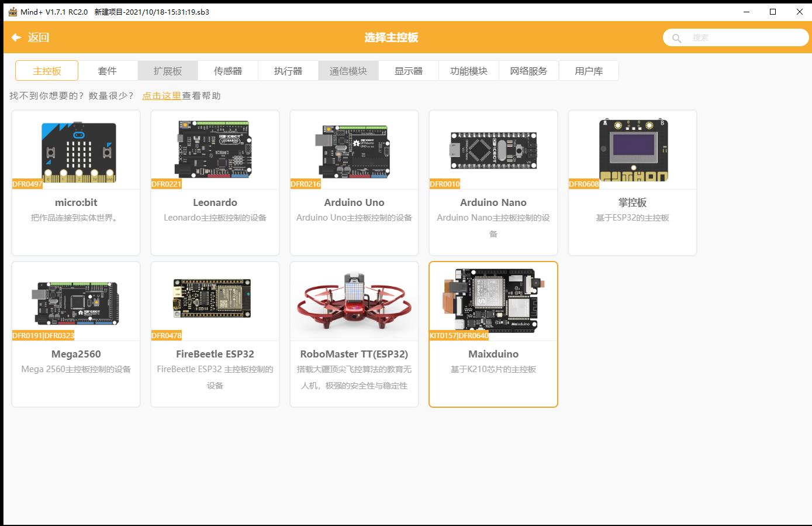Image resolution: width=812 pixels, height=526 pixels.
Task: Click the Leonardo title text
Action: [215, 202]
